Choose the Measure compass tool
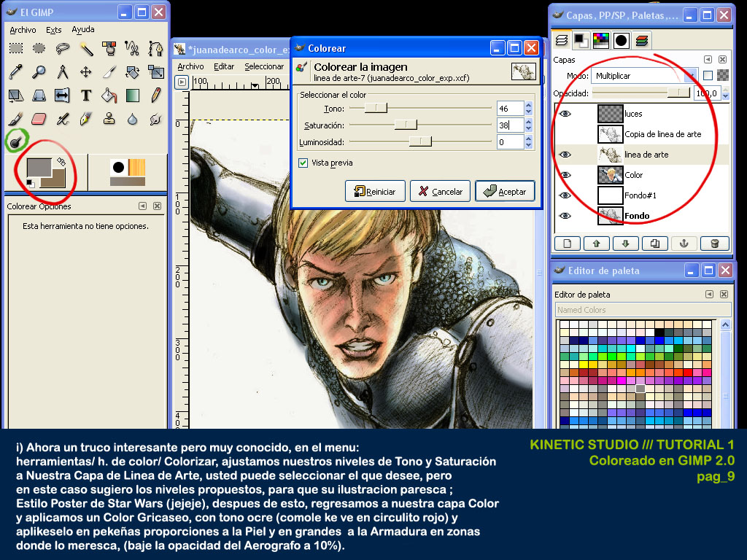Image resolution: width=747 pixels, height=560 pixels. 63,72
